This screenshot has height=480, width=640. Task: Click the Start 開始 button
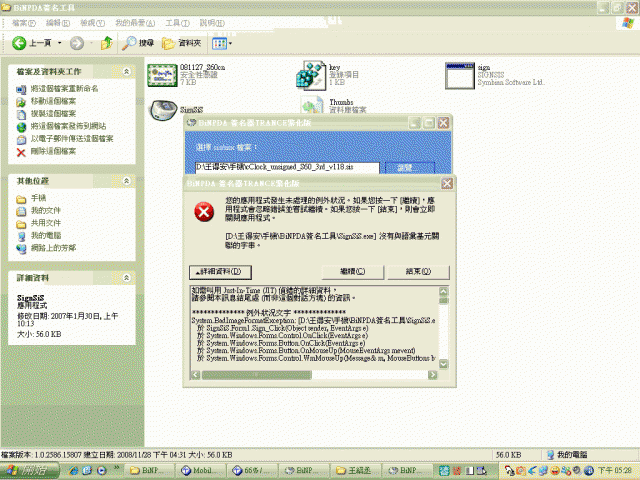29,470
